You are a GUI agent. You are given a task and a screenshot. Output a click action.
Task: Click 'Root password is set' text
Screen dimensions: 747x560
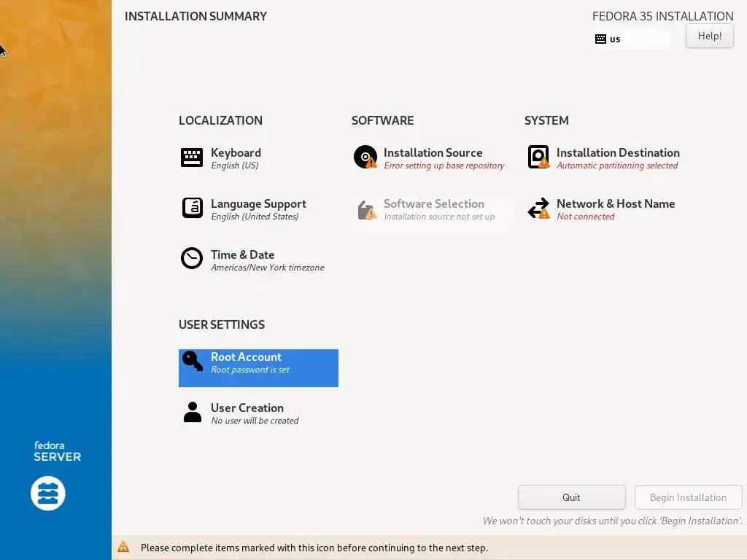click(x=250, y=370)
